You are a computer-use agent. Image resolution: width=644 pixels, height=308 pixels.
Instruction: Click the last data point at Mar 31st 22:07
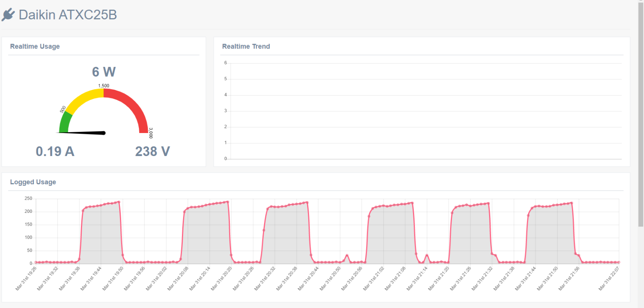click(619, 262)
